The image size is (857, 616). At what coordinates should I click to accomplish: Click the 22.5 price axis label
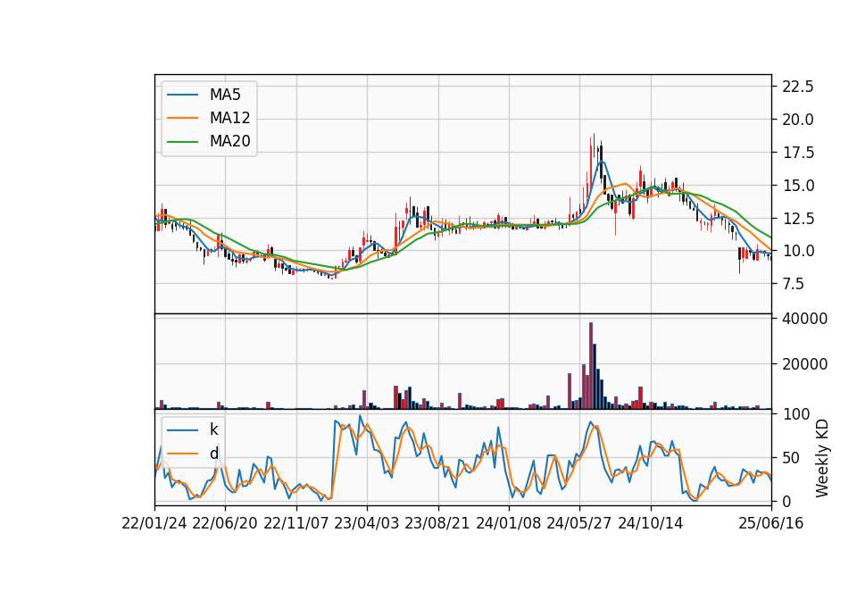pos(798,87)
